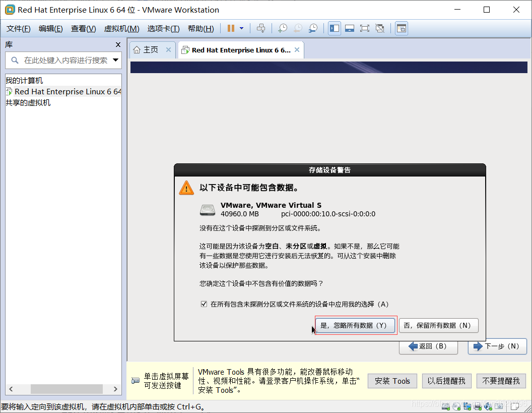This screenshot has height=413, width=532.
Task: Close the 库 library panel
Action: [118, 44]
